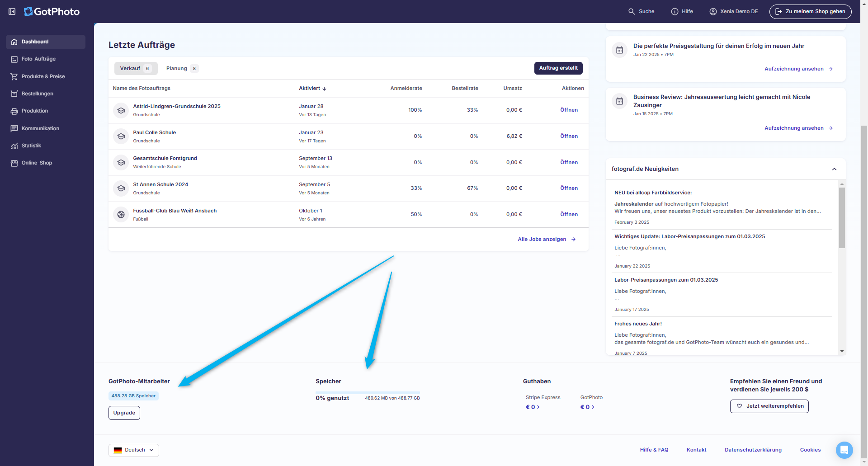Open the chat support bubble
Screen dimensions: 868x466
tap(844, 450)
